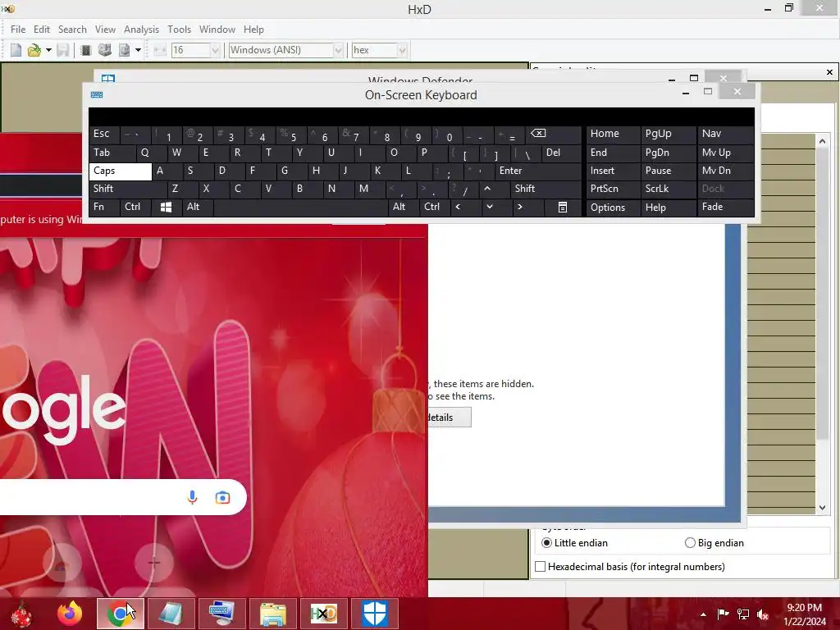Tap the context menu key icon on keyboard
This screenshot has width=840, height=630.
coord(563,207)
